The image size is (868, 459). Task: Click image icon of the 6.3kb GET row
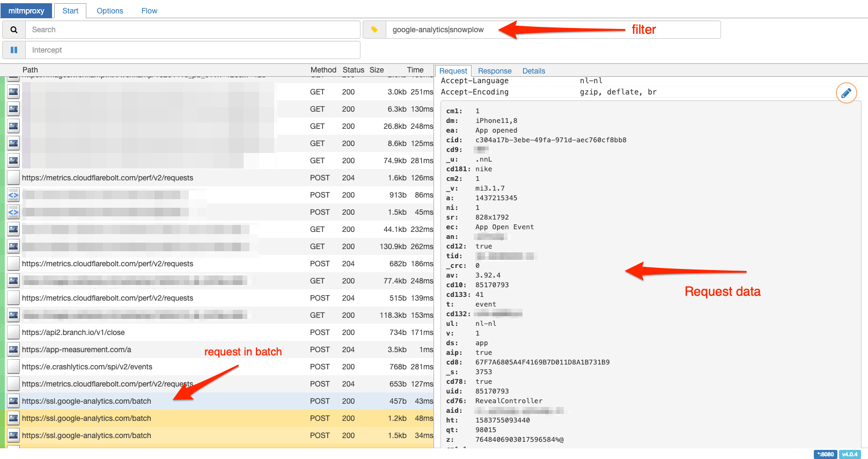(13, 109)
